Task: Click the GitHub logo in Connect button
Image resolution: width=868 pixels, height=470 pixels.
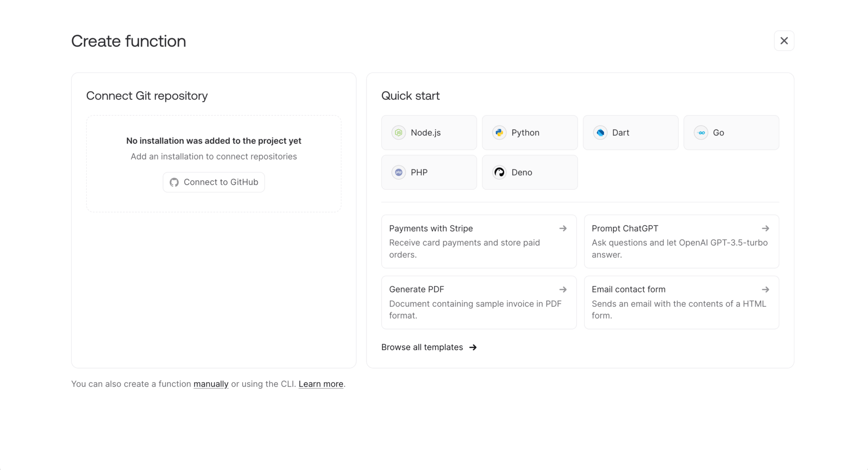Action: coord(174,182)
